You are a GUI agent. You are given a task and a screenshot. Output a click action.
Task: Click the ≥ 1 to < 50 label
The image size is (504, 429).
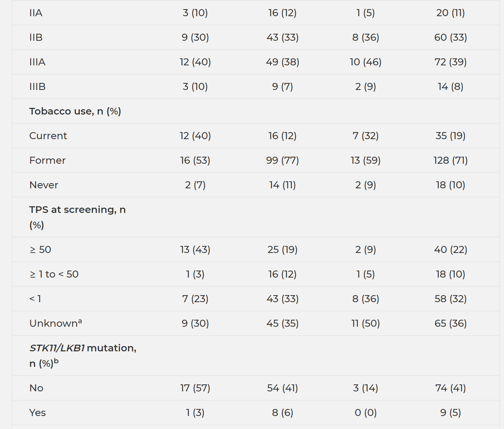click(x=54, y=274)
